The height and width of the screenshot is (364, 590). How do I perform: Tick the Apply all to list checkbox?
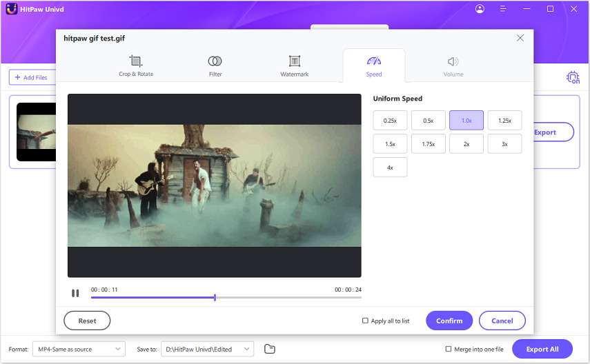tap(365, 321)
